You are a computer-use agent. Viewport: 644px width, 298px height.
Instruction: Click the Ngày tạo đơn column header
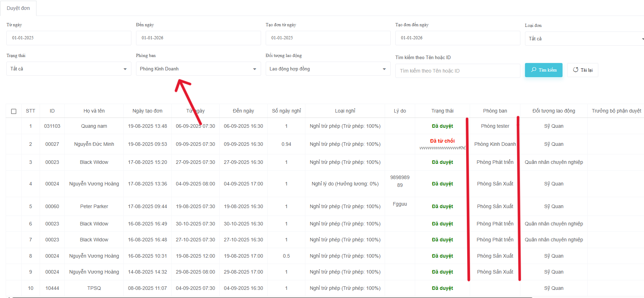(147, 111)
